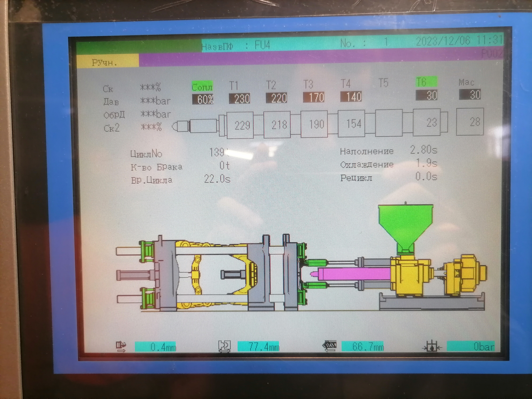Click the 77.4mm mold position readout

click(258, 347)
